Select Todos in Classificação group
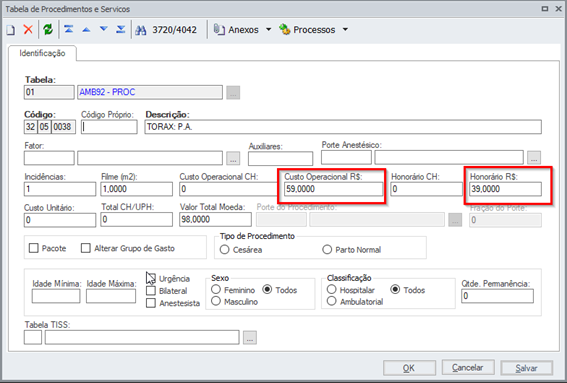Screen dimensions: 567x383 pyautogui.click(x=395, y=289)
